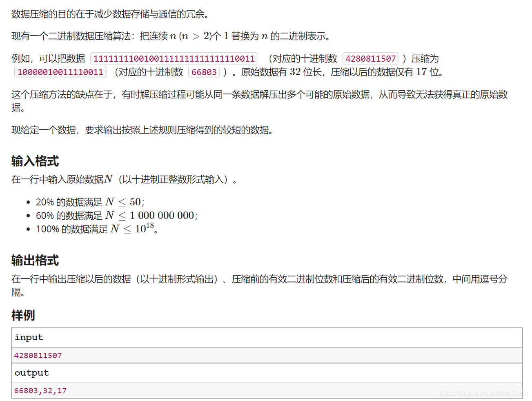This screenshot has width=532, height=401.
Task: Select the sample output 66803,32,17
Action: click(40, 390)
